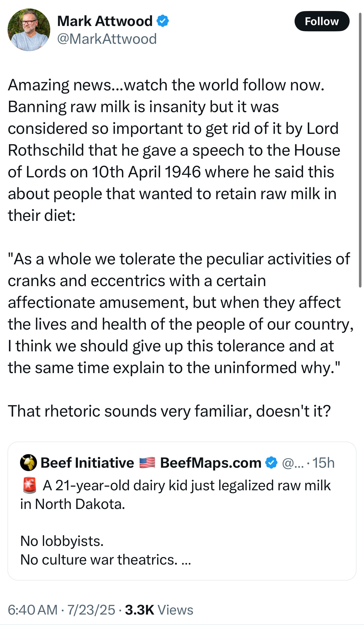Click the "That rhetoric sounds very familiar" line

pos(169,411)
